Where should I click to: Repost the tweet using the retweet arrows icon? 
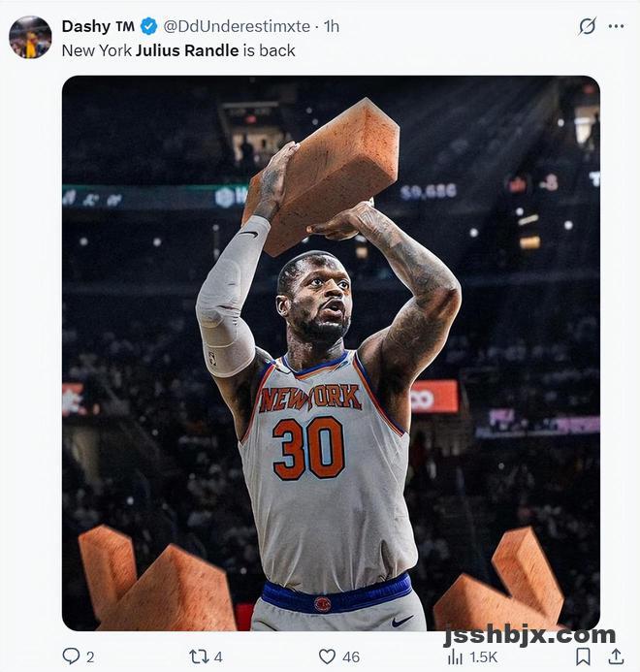(x=200, y=656)
